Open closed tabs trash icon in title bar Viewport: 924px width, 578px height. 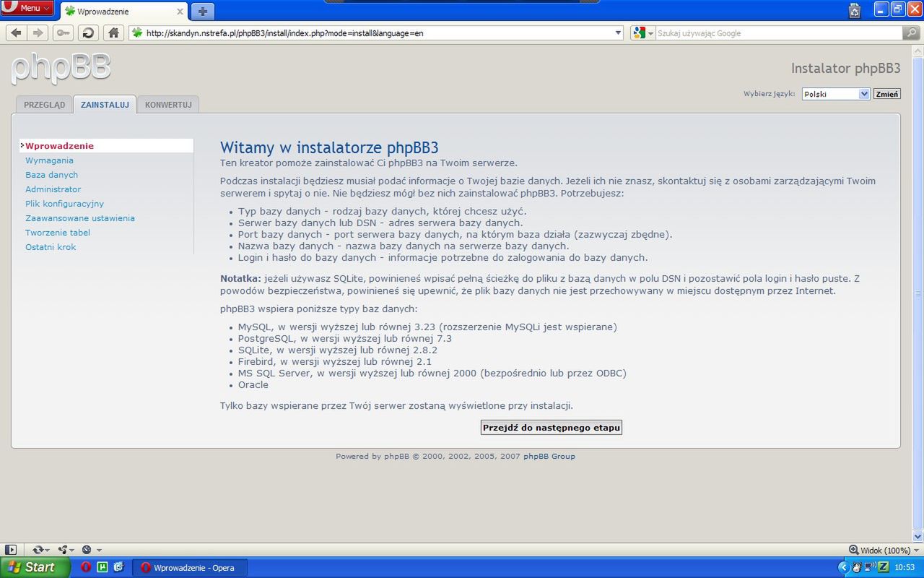coord(855,10)
